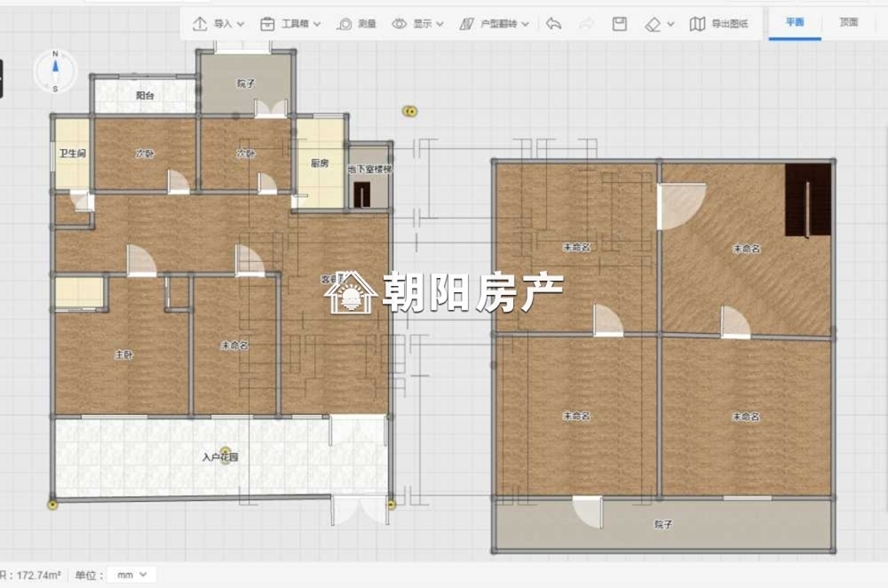Open the mm unit dropdown
The image size is (888, 588).
(x=131, y=575)
